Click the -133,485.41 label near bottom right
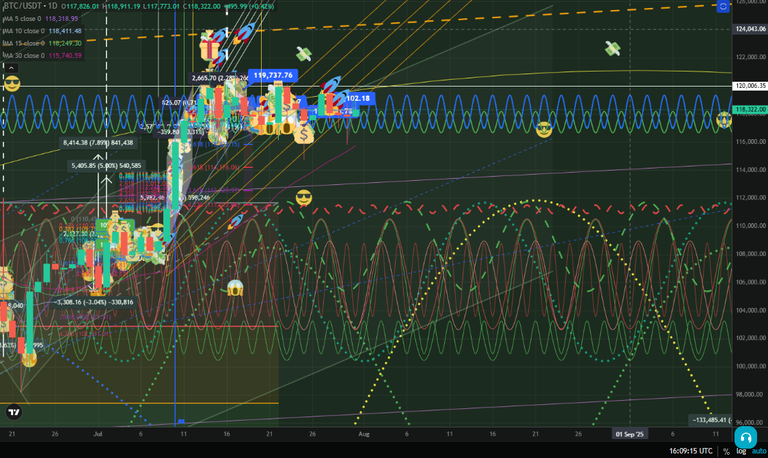 click(711, 420)
